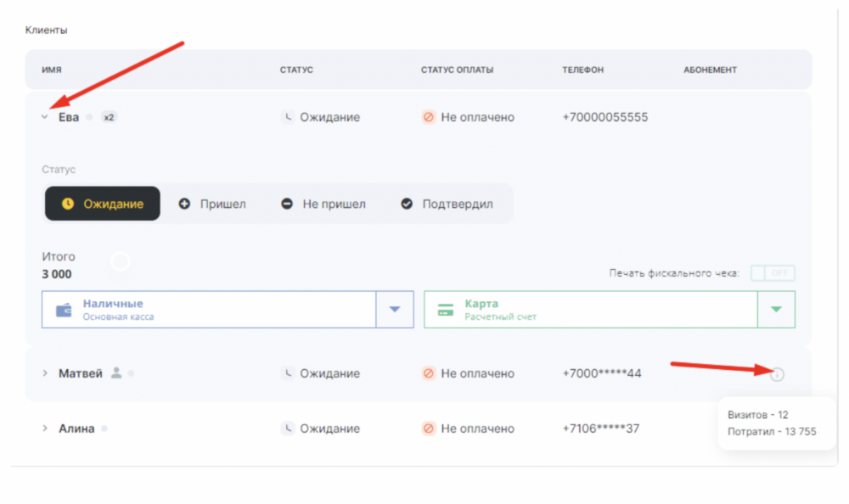This screenshot has height=504, width=849.
Task: Select the Подтвердил status option
Action: 447,204
